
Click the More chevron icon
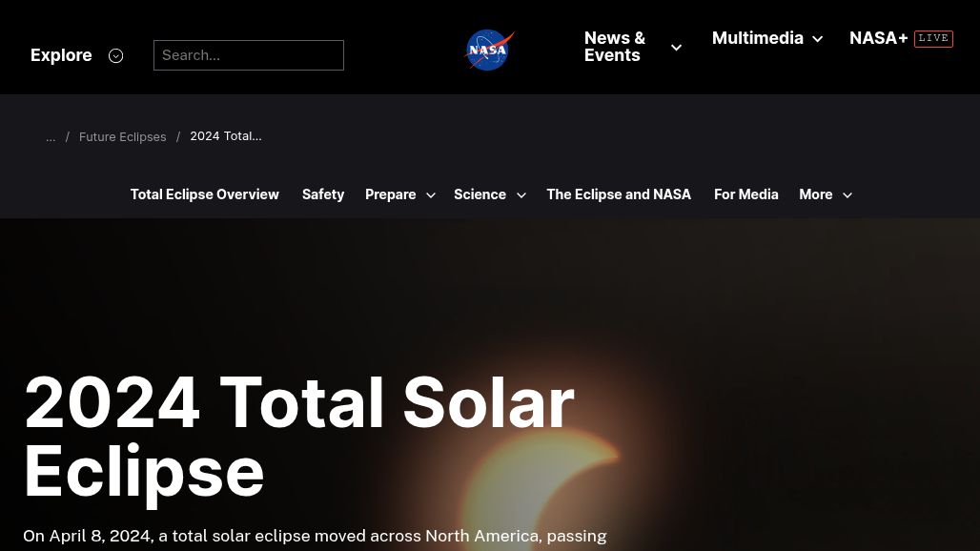tap(847, 194)
